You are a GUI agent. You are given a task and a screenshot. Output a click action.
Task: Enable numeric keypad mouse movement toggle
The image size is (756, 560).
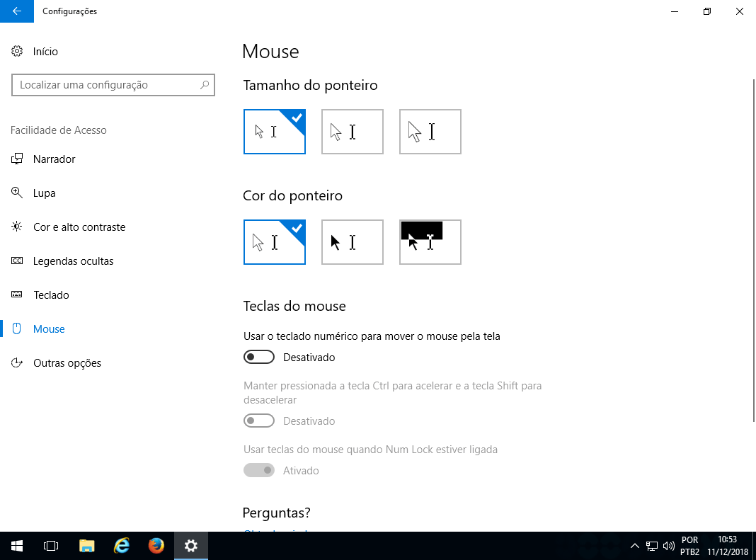click(259, 358)
